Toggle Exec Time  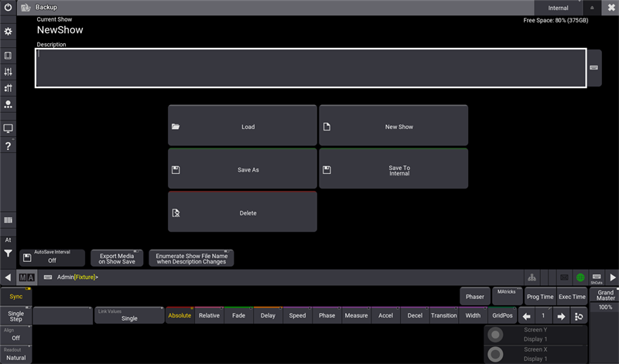click(572, 296)
